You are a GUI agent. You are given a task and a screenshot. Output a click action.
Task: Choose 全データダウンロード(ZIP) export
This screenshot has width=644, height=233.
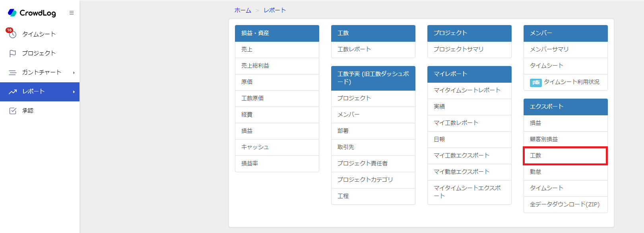click(566, 204)
